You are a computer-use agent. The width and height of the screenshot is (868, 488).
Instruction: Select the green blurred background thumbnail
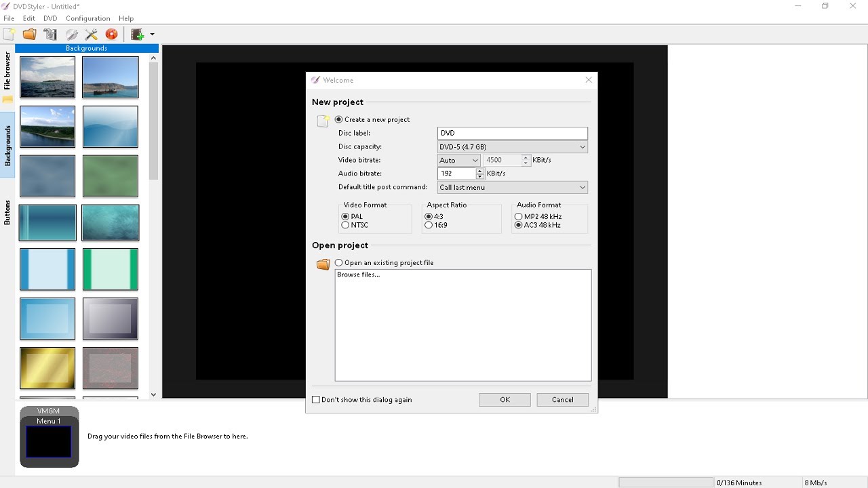111,176
